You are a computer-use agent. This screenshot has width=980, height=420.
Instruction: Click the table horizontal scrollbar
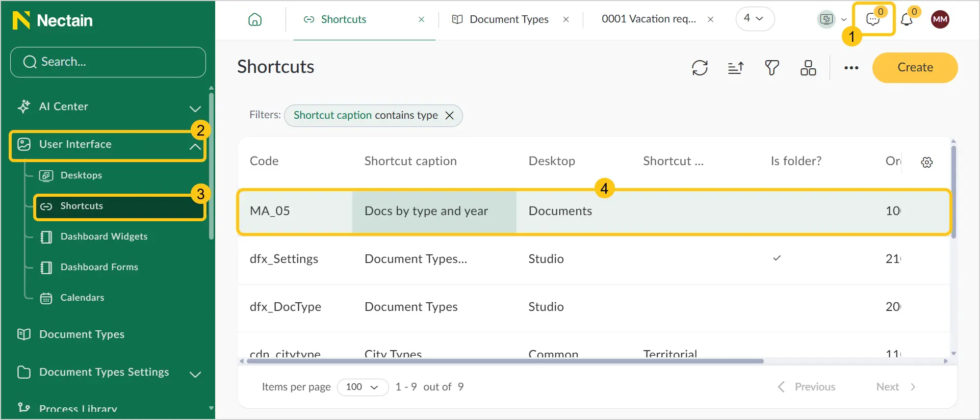click(505, 361)
